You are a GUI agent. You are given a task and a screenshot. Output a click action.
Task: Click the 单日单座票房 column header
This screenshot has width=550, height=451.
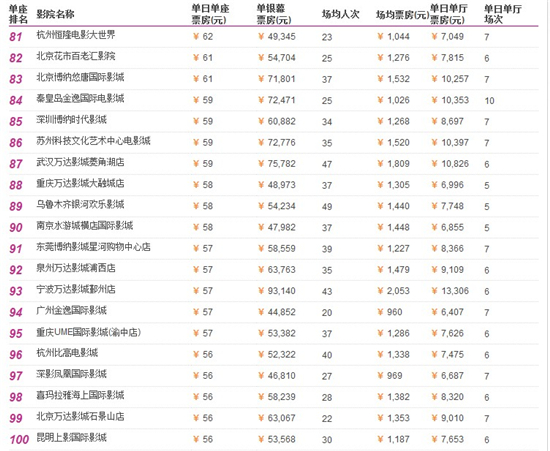pos(210,14)
